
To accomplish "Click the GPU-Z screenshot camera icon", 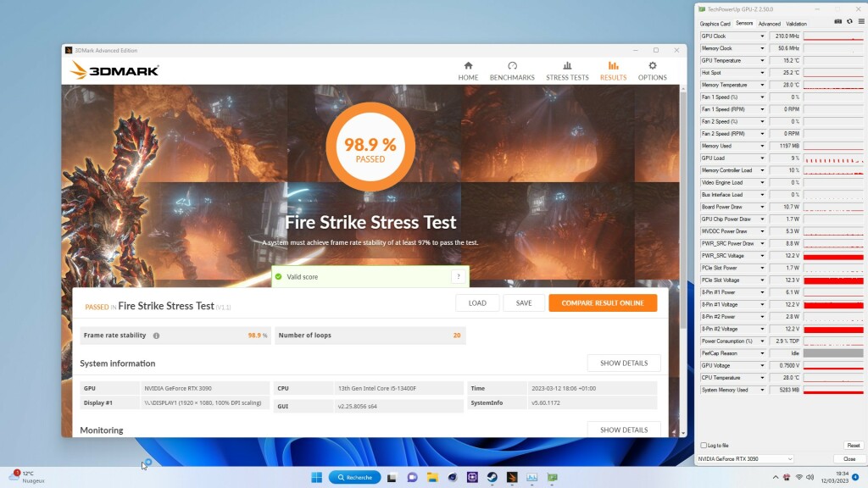I will (x=837, y=22).
